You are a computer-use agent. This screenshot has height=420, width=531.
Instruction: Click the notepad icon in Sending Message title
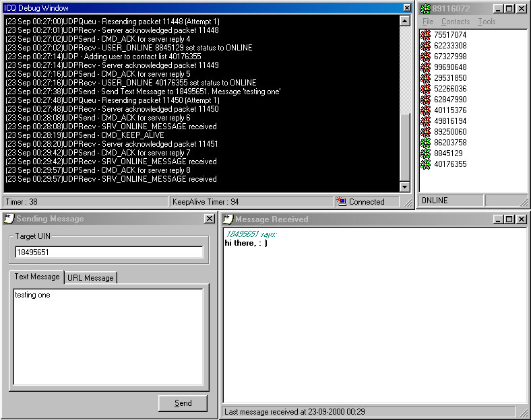(x=9, y=219)
